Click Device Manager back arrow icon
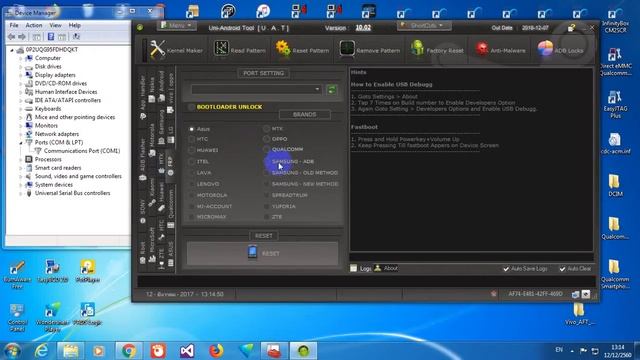The height and width of the screenshot is (360, 640). [x=11, y=37]
